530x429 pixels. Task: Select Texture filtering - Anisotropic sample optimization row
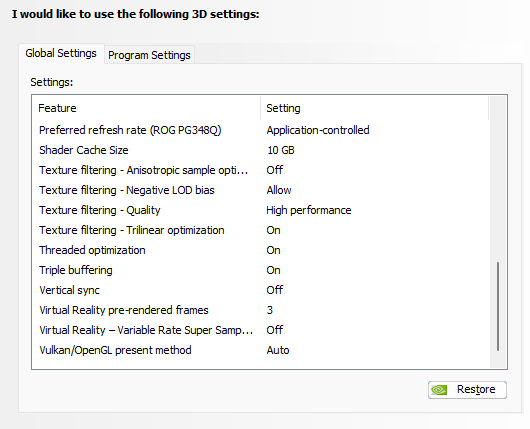click(261, 170)
